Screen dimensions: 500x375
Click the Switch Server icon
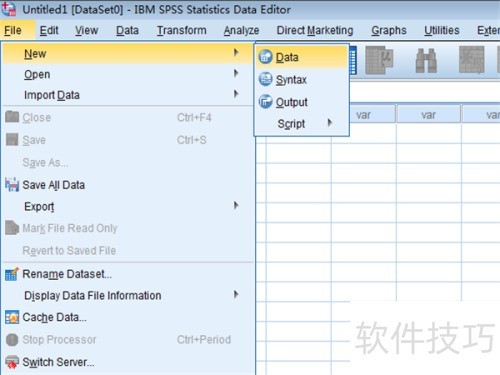[12, 362]
